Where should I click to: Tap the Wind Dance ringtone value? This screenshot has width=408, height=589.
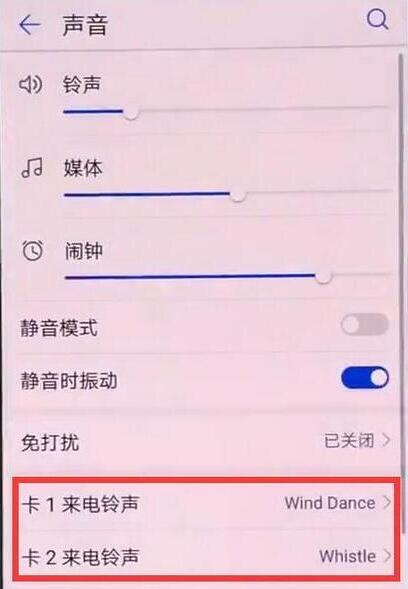point(330,503)
